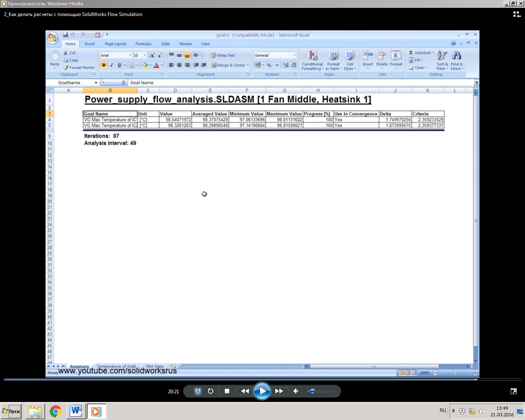The image size is (525, 420).
Task: Switch to the Review ribbon tab
Action: pyautogui.click(x=186, y=44)
